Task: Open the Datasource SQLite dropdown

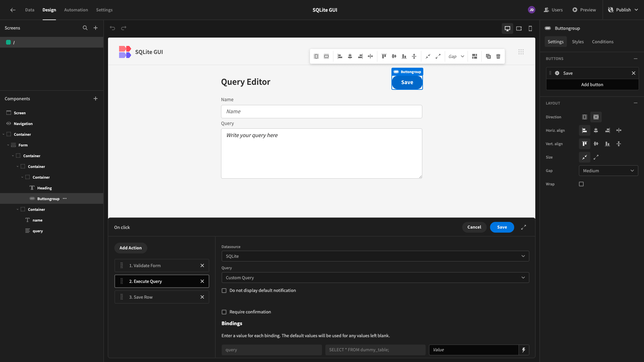Action: (375, 256)
